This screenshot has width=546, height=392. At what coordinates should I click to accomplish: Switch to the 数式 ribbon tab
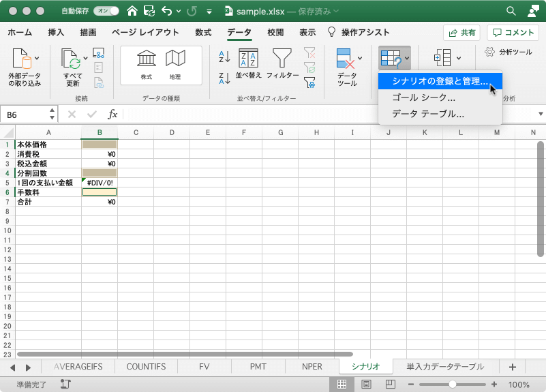(x=203, y=32)
